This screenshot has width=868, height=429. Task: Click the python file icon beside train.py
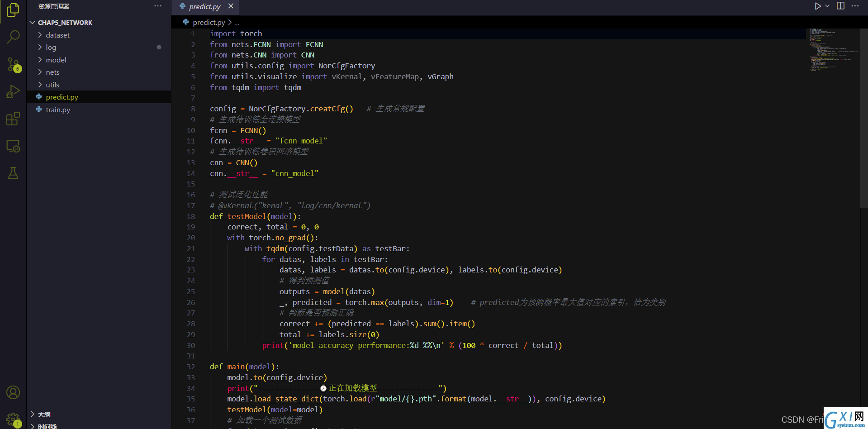click(x=39, y=110)
